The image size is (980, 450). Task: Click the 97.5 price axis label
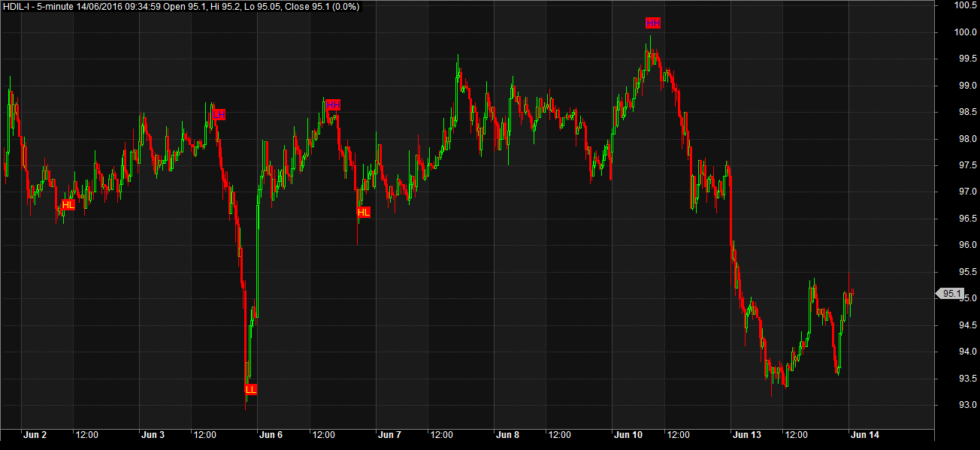pyautogui.click(x=967, y=165)
